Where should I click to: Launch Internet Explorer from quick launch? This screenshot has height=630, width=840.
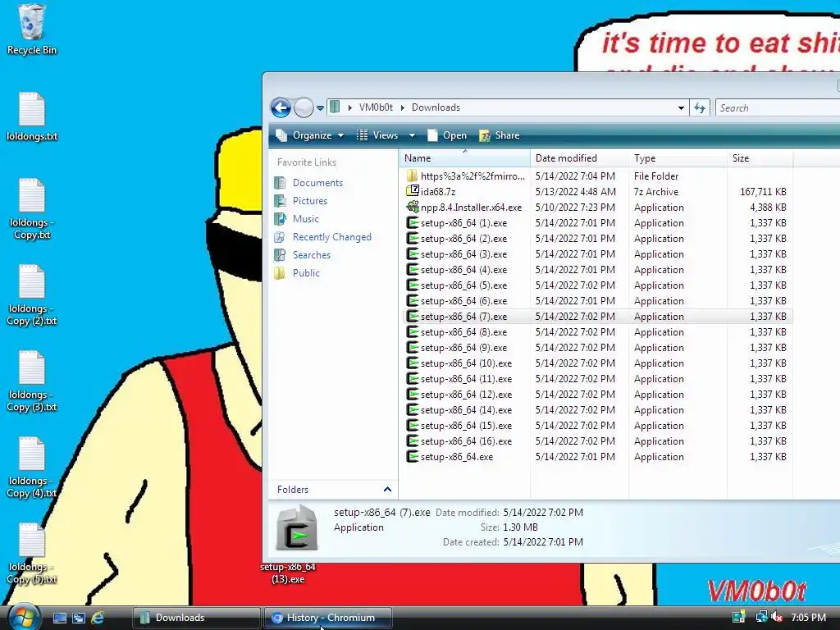tap(98, 618)
